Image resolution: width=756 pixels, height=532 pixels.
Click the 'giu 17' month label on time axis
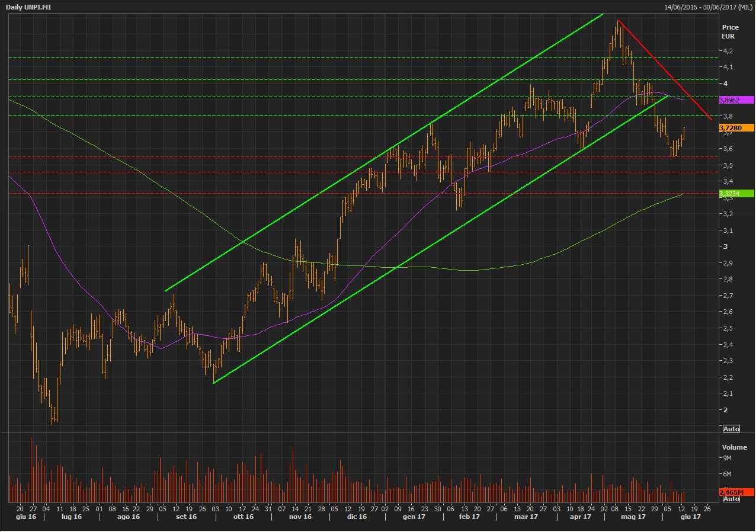[690, 517]
